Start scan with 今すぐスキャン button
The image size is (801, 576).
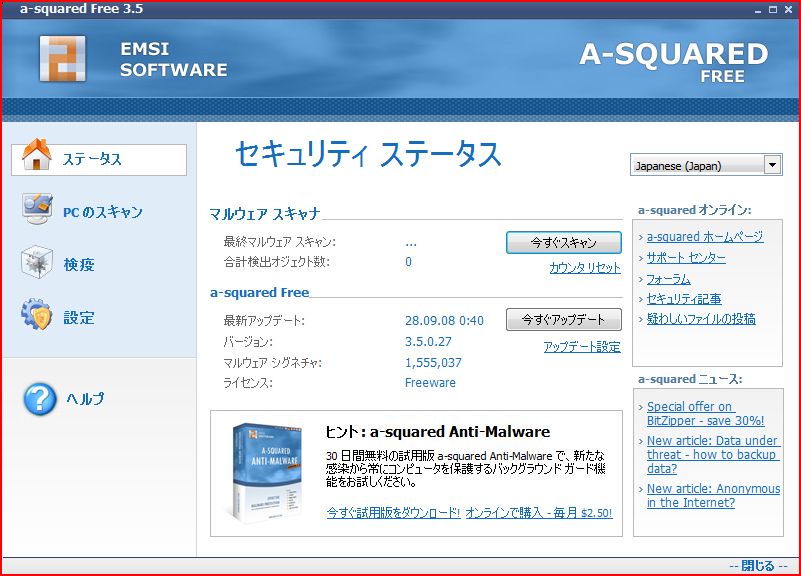(563, 243)
